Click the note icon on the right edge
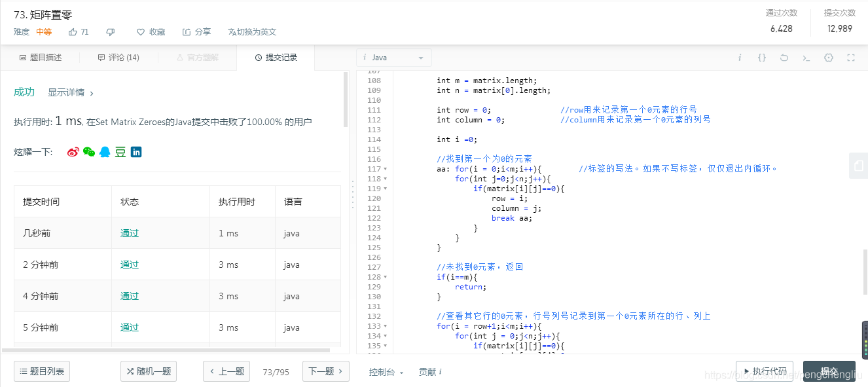The width and height of the screenshot is (868, 387). click(x=859, y=166)
